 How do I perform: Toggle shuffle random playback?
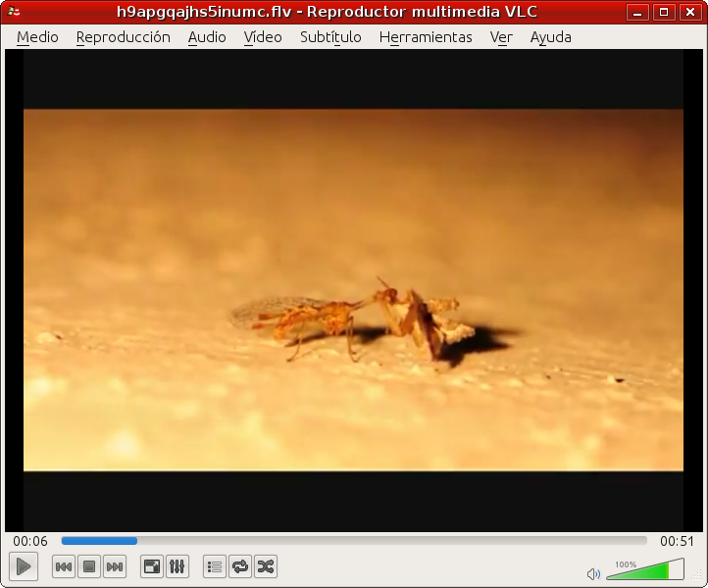266,566
